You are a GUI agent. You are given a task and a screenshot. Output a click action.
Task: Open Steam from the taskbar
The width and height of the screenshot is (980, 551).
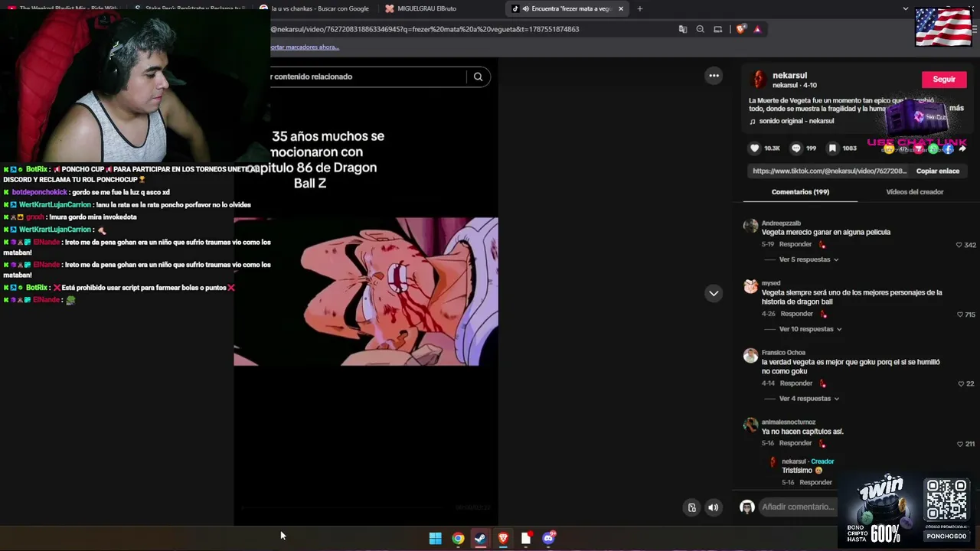(x=480, y=538)
